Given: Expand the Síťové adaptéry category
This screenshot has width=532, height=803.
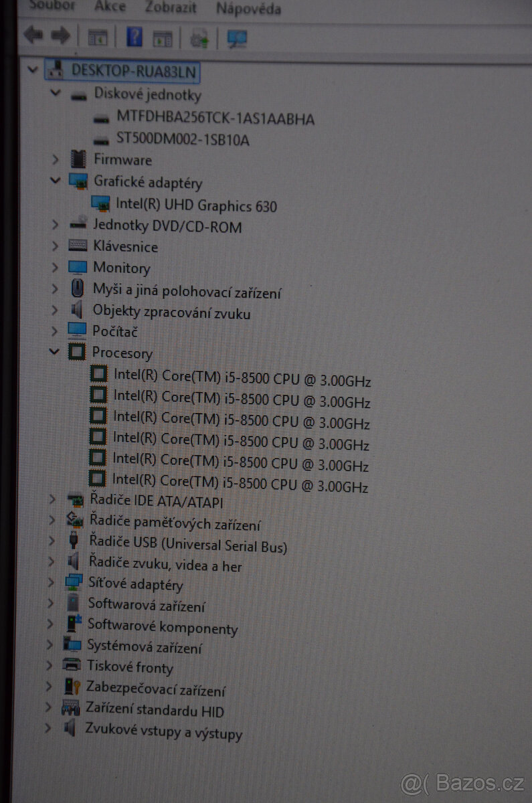Looking at the screenshot, I should click(x=51, y=583).
